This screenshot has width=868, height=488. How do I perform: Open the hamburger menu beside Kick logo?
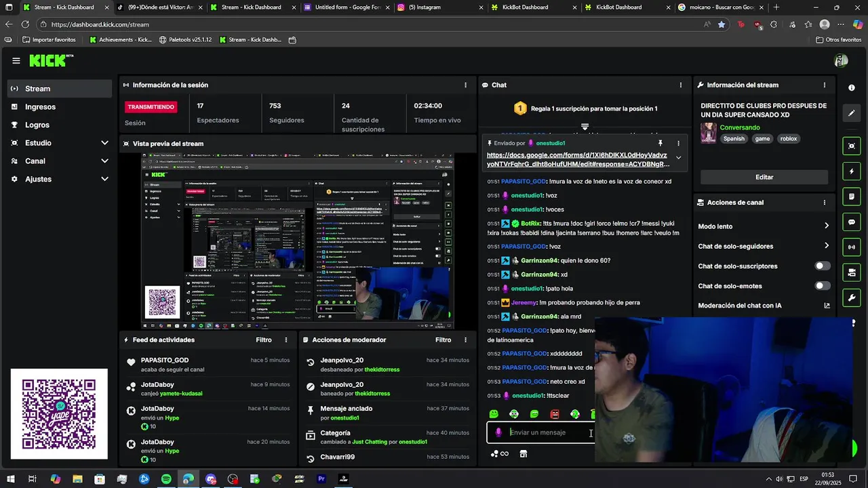[x=16, y=60]
